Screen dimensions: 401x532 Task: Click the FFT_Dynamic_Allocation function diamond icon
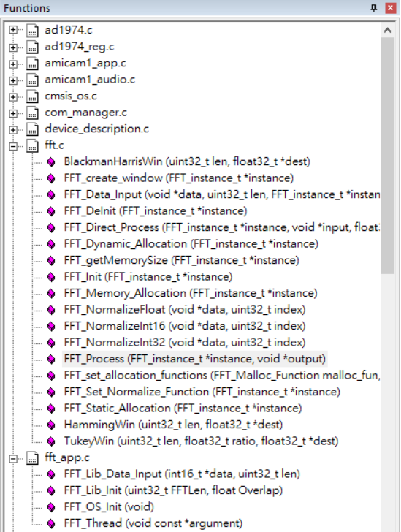pos(51,244)
